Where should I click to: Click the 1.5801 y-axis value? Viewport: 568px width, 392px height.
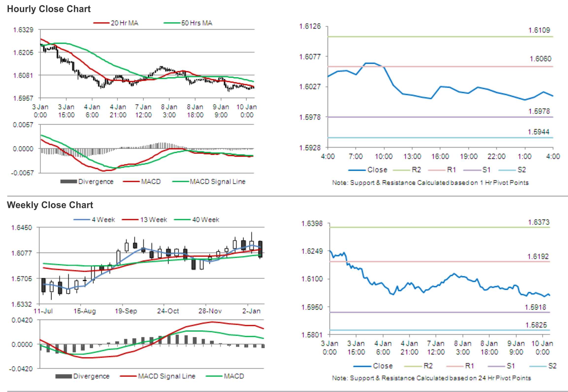[x=312, y=335]
